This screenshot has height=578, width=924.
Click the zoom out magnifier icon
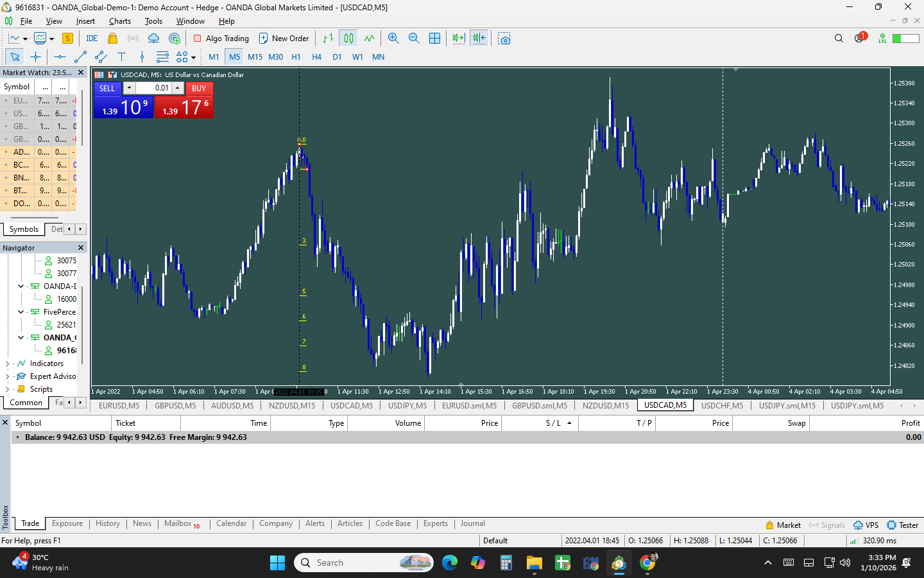[x=414, y=39]
